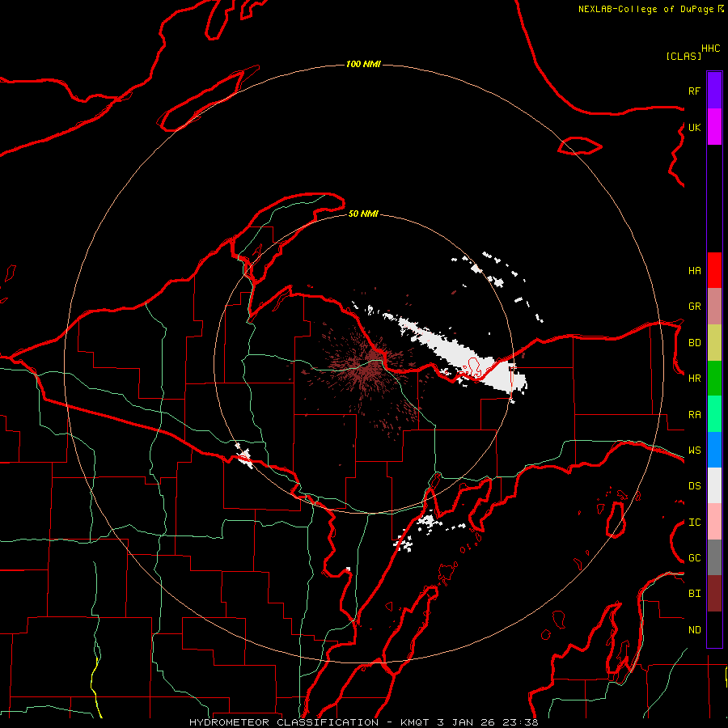Click the IC light-pink legend swatch
The image size is (728, 728).
point(714,522)
